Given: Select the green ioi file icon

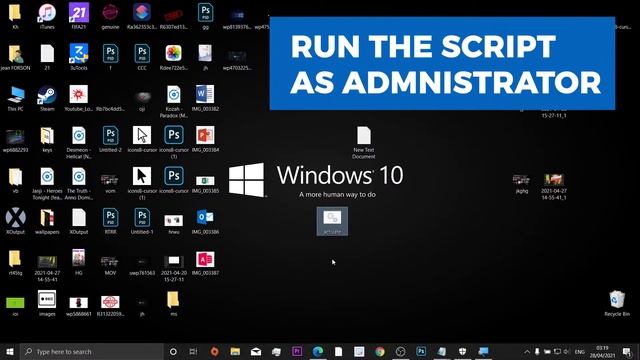Looking at the screenshot, I should pos(16,306).
